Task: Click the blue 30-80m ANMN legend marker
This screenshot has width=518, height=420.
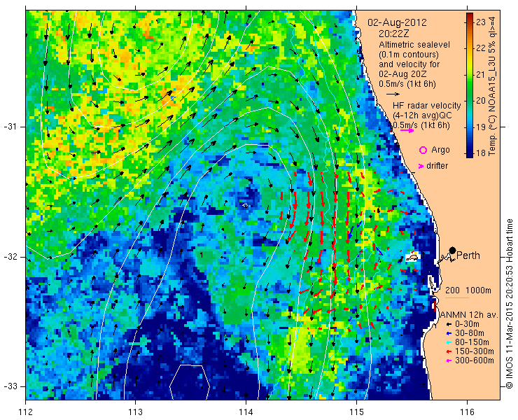Action: (448, 333)
